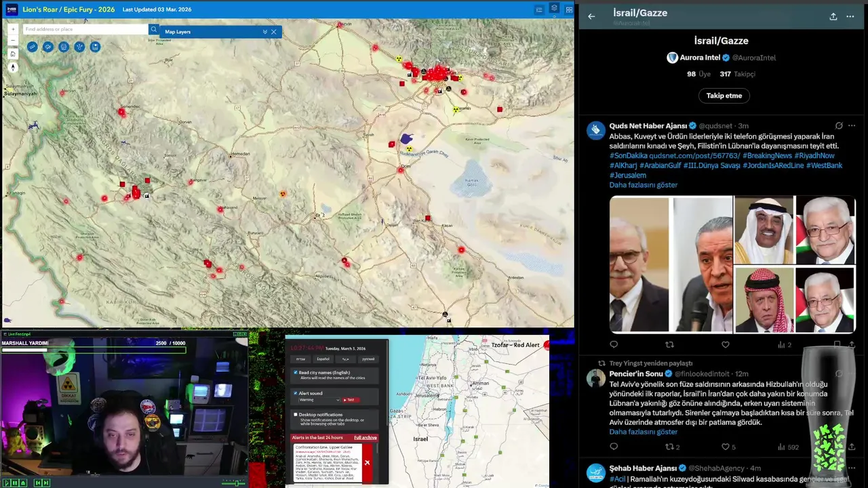
Task: Pause the live feed video
Action: 15,483
